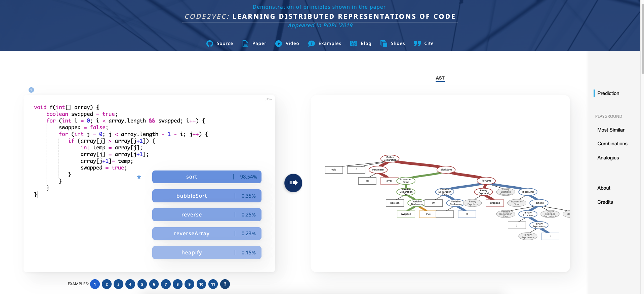Select the AST tab

(440, 78)
